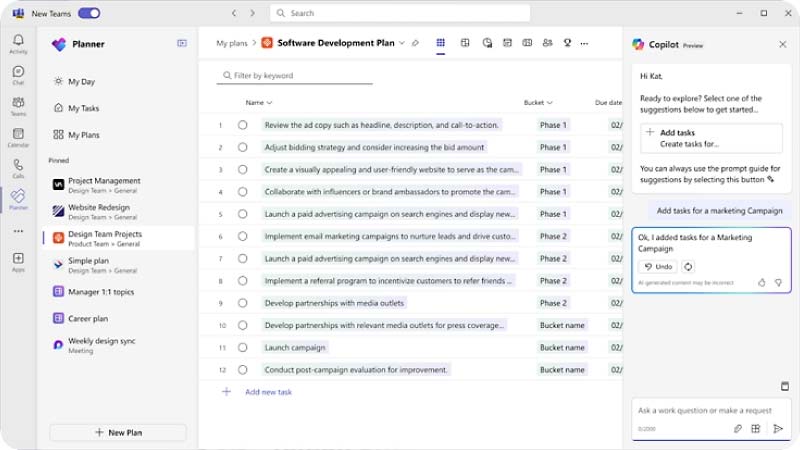Click the icon above the Copilot input box
The image size is (800, 450).
785,386
